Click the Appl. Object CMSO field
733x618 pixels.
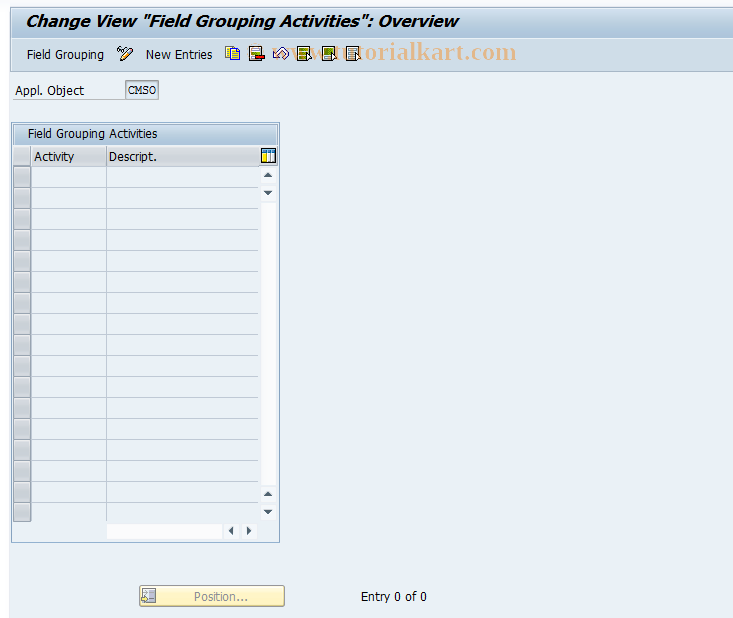pyautogui.click(x=142, y=90)
